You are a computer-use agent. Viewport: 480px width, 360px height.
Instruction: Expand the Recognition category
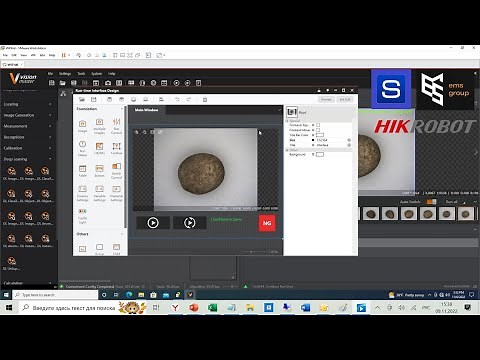50,137
